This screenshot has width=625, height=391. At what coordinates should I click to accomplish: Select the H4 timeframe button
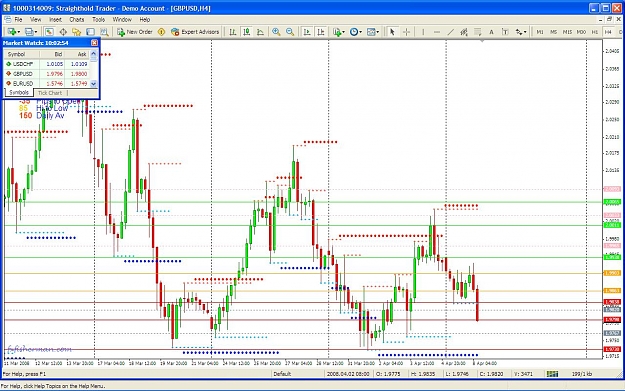click(x=608, y=32)
